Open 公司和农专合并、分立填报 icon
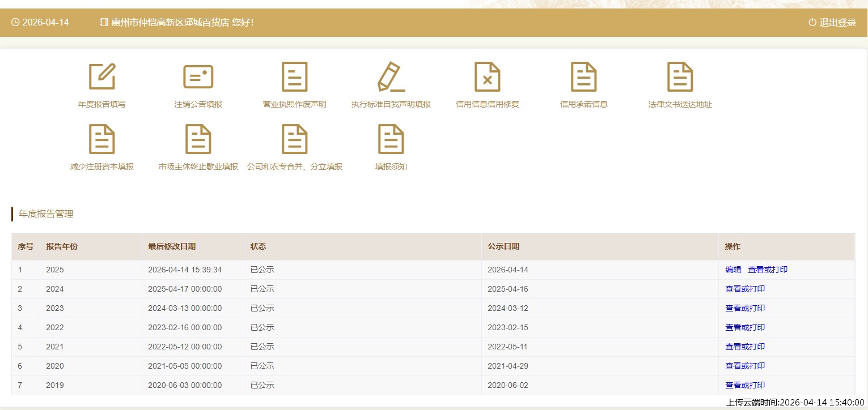The width and height of the screenshot is (868, 410). (295, 139)
